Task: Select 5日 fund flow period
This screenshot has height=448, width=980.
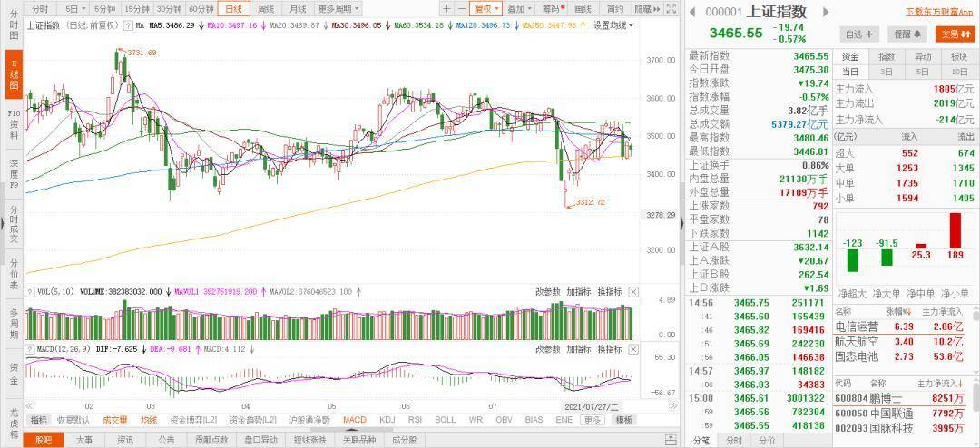Action: (x=923, y=72)
